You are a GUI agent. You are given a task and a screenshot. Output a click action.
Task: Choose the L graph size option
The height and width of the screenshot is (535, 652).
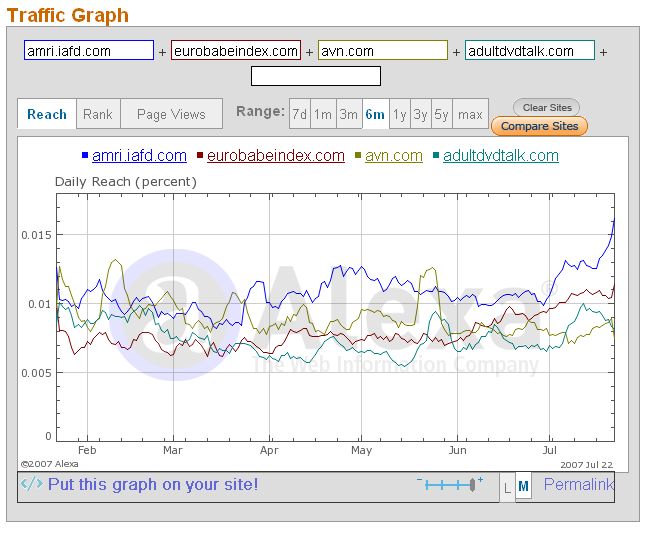[507, 488]
